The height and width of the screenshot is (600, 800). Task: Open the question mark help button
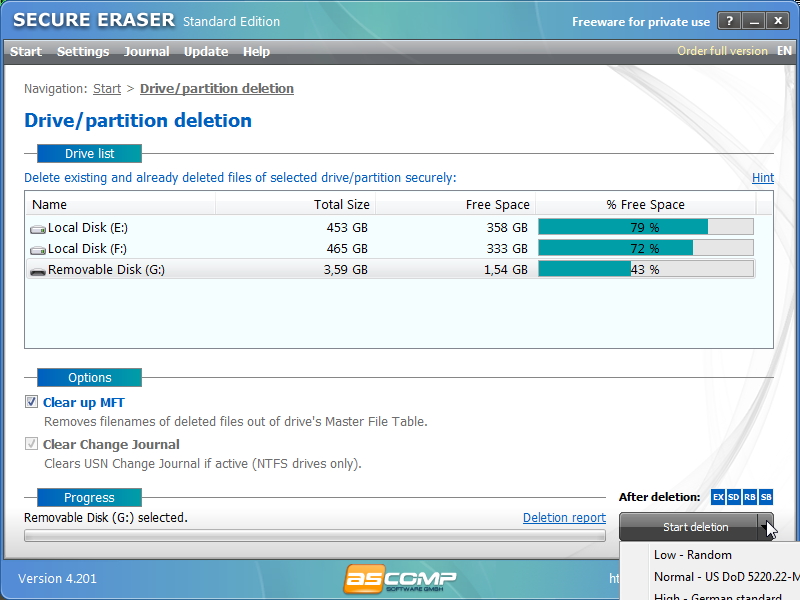click(x=729, y=21)
